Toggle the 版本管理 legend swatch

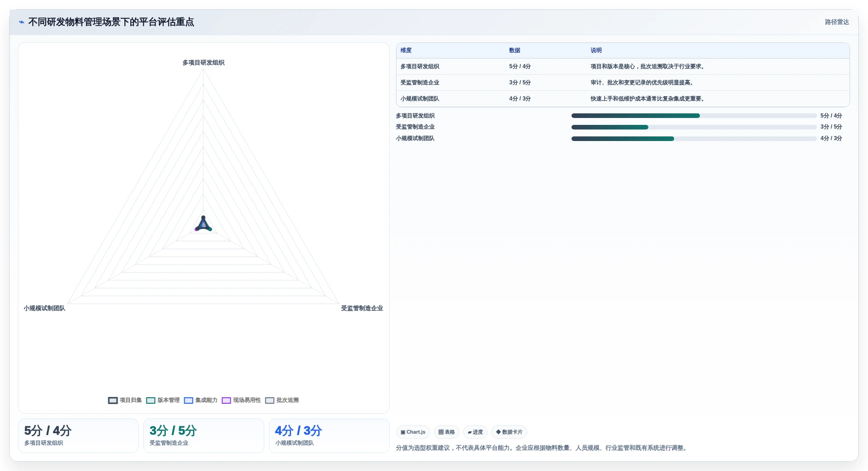coord(151,400)
